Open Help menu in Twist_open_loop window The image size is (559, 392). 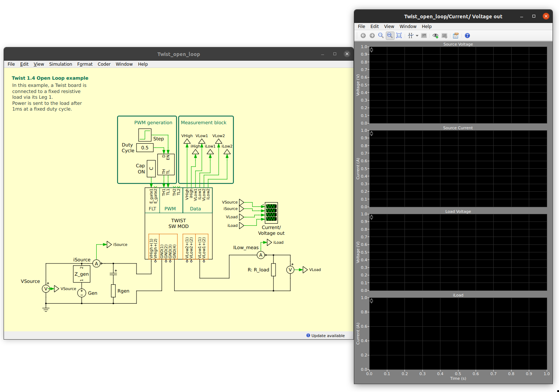click(x=143, y=64)
